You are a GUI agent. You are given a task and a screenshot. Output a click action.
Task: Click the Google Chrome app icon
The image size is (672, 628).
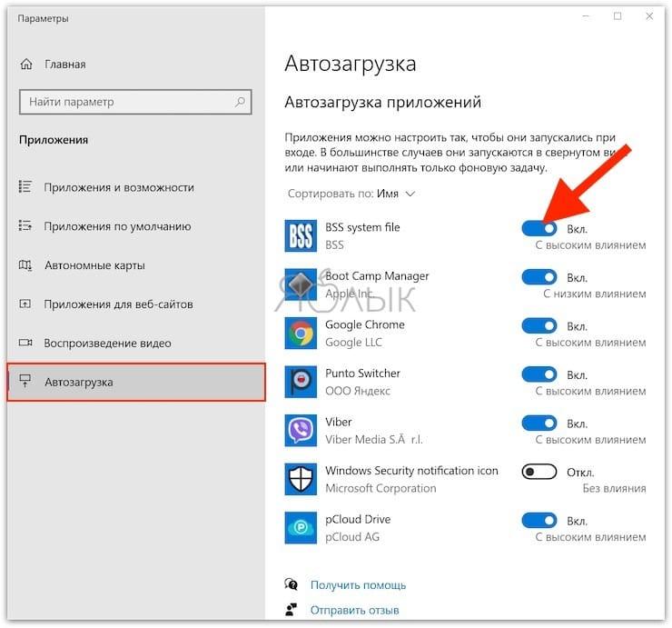click(x=301, y=334)
